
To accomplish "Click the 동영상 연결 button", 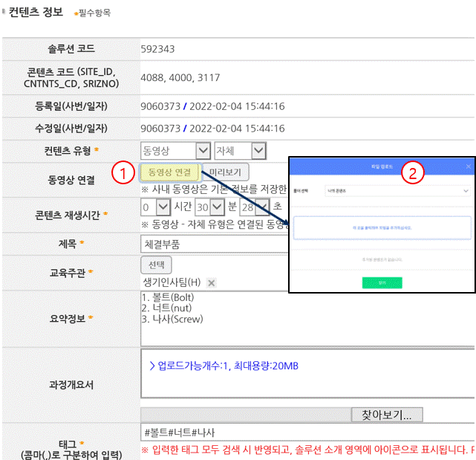I will [169, 172].
